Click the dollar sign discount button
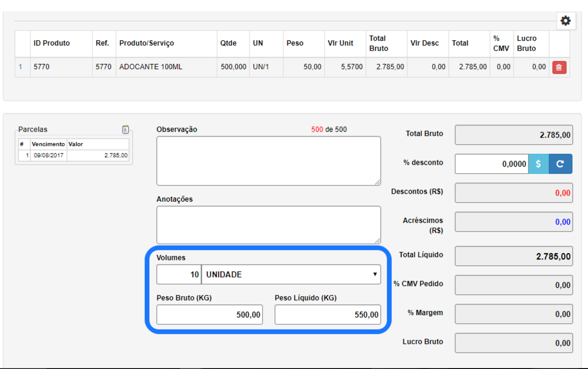 pos(538,164)
